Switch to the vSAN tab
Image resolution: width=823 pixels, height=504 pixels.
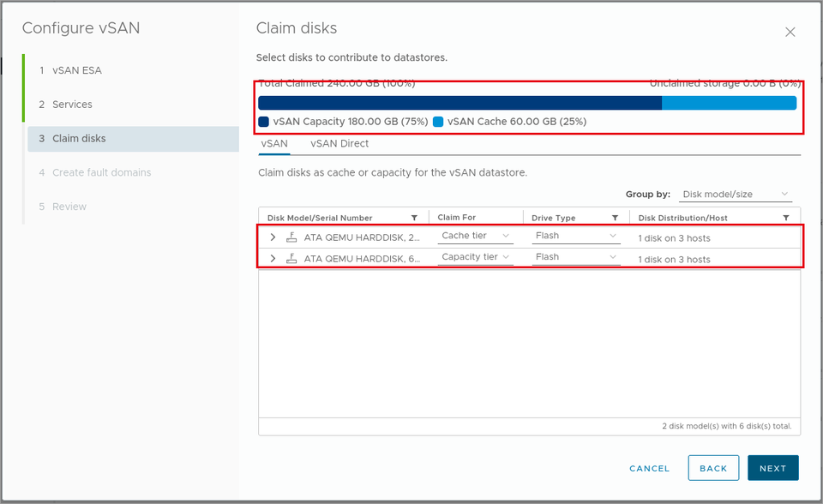(274, 144)
